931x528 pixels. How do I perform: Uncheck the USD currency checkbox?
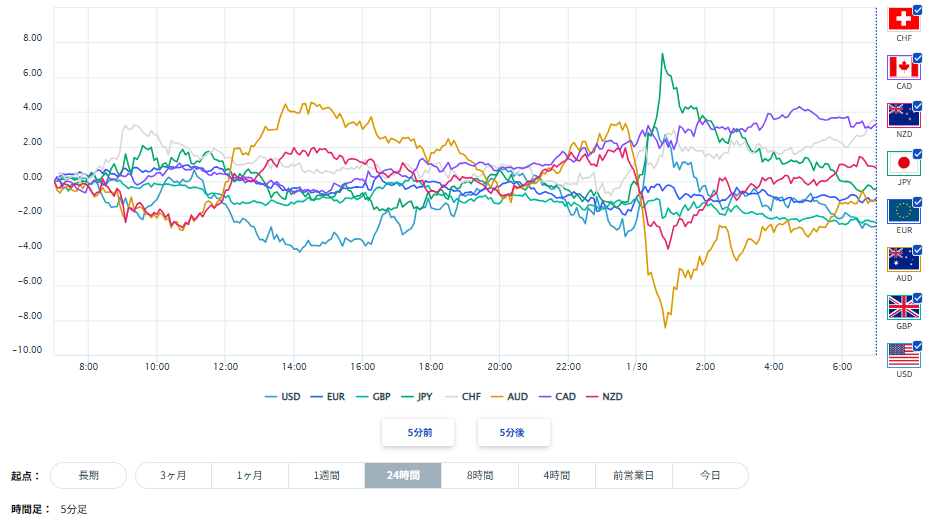(917, 347)
